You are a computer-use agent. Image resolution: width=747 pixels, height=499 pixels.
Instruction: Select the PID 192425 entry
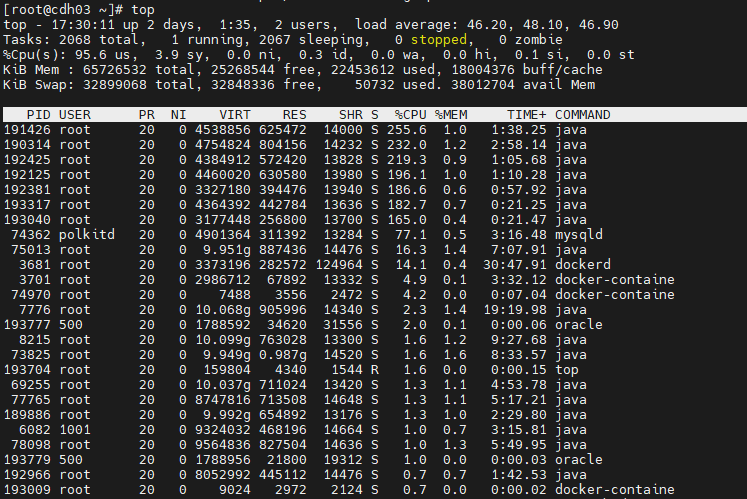[x=27, y=160]
